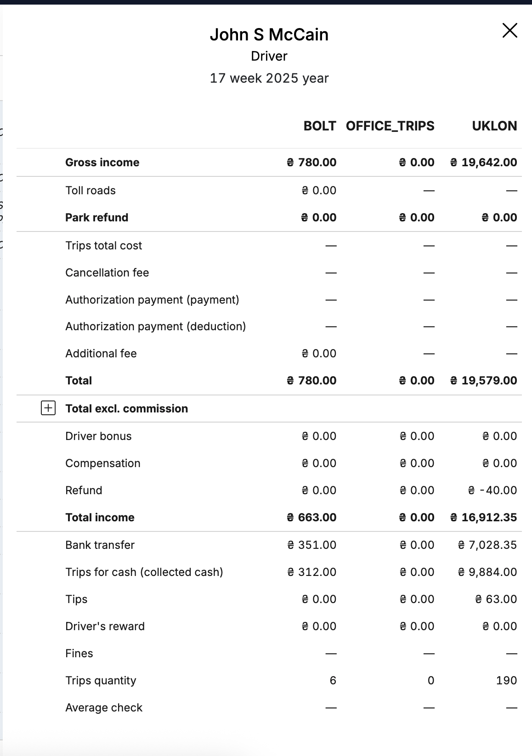Viewport: 532px width, 756px height.
Task: Click BOLT Bank transfer value 351.00
Action: [311, 545]
